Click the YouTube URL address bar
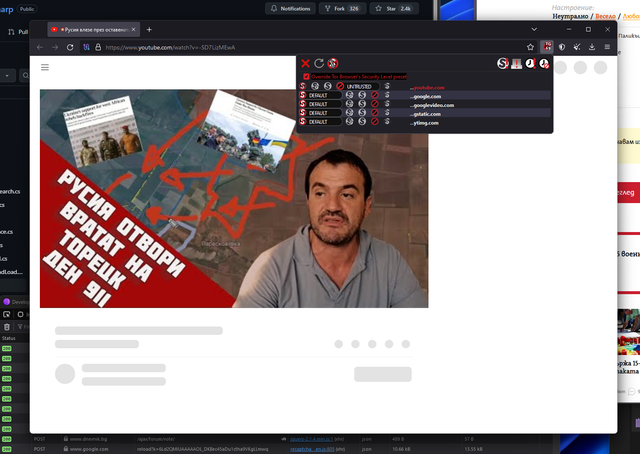The image size is (640, 454). point(310,47)
